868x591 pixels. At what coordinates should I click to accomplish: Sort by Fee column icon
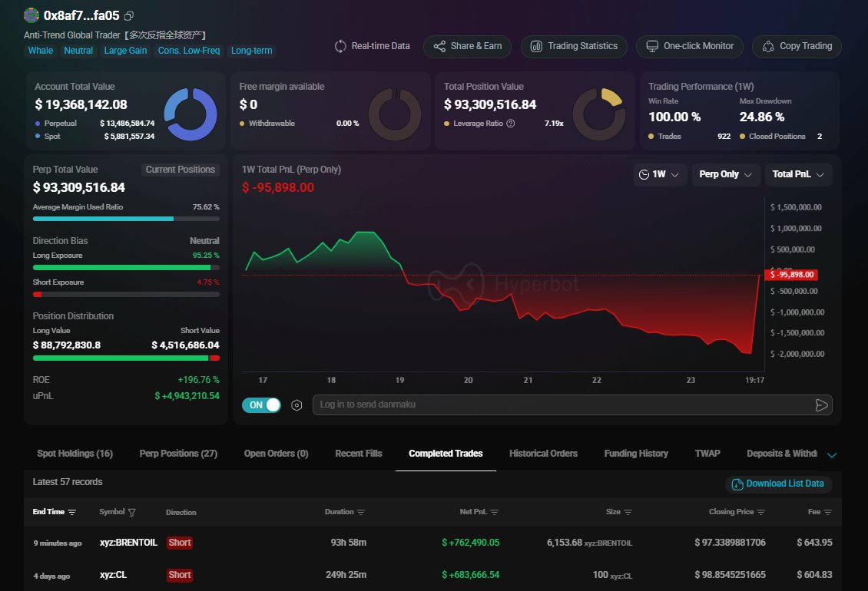coord(827,513)
